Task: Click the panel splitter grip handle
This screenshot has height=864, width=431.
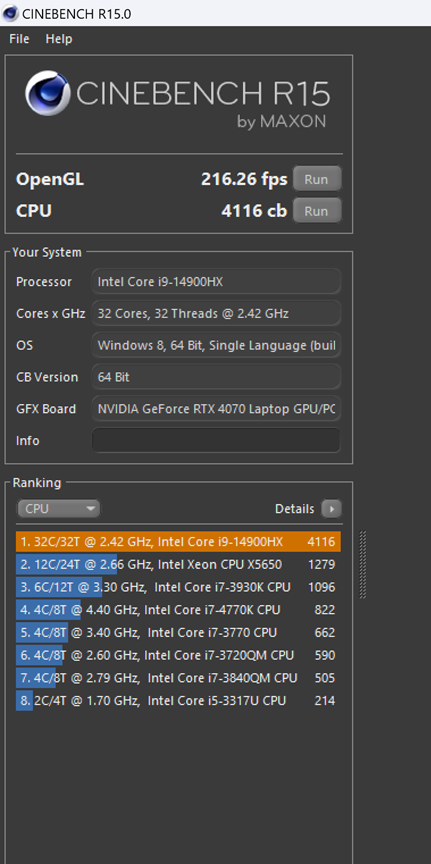Action: pos(363,564)
